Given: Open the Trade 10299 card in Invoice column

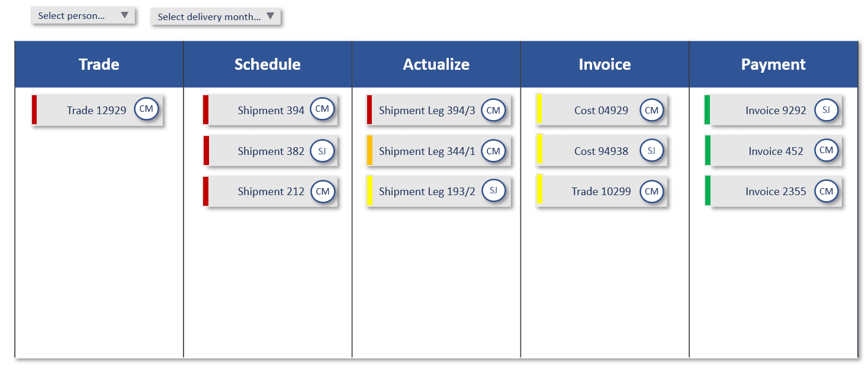Looking at the screenshot, I should [598, 191].
